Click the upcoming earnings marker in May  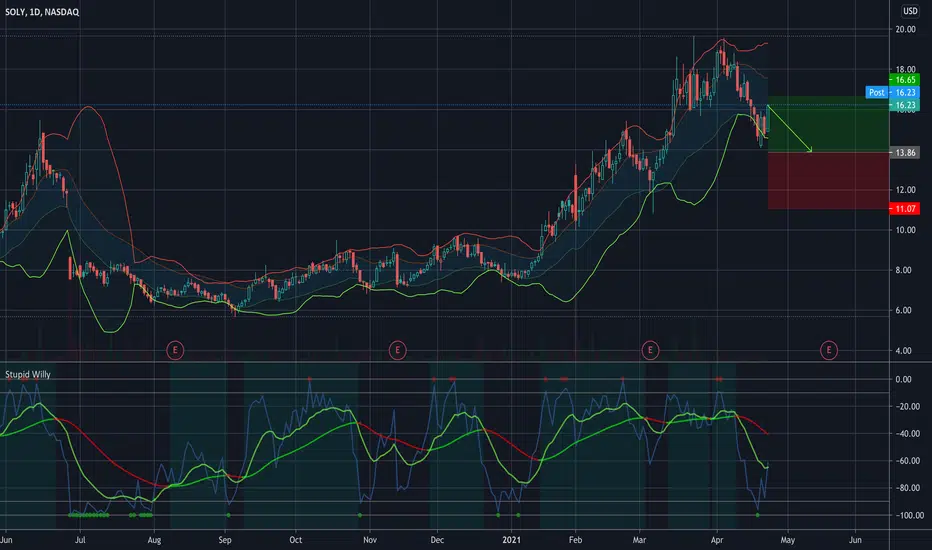point(829,350)
